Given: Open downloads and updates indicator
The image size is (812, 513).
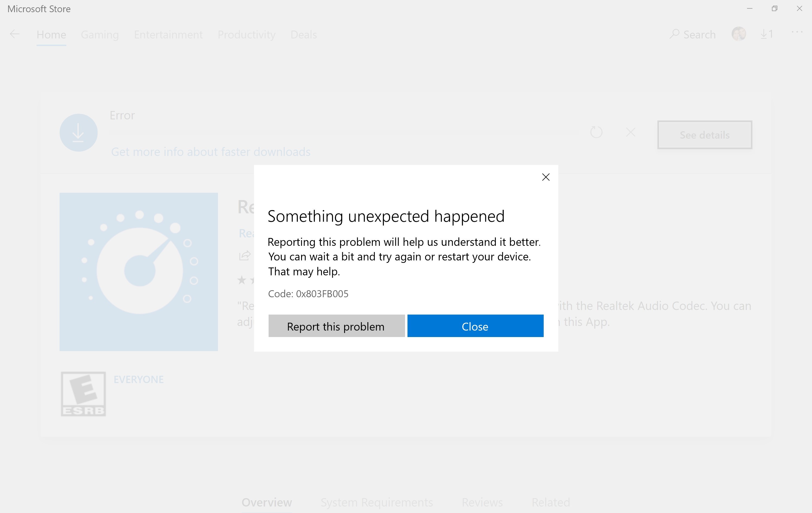Looking at the screenshot, I should click(x=767, y=34).
